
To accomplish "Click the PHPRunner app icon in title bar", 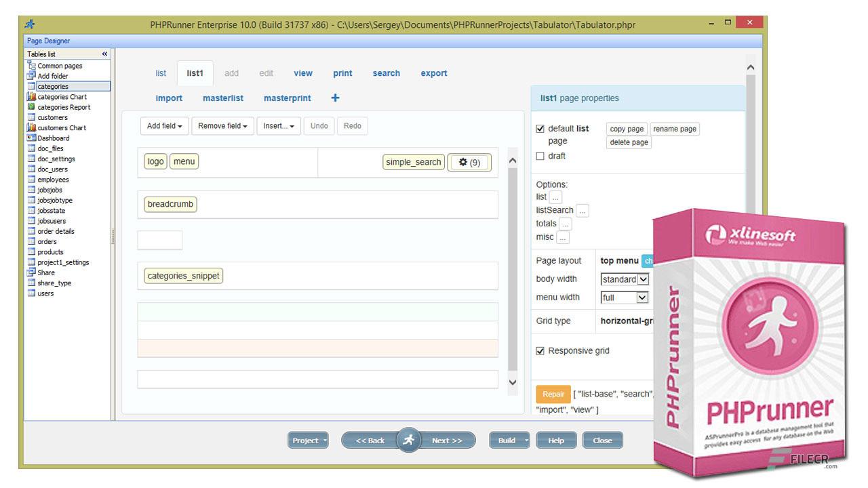I will coord(30,24).
